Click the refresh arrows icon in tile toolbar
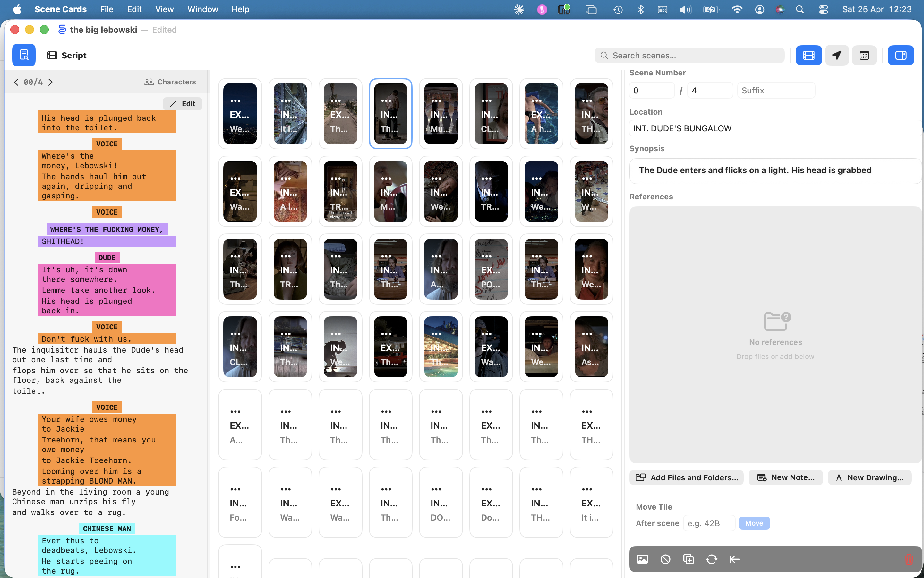The width and height of the screenshot is (924, 578). [x=711, y=559]
